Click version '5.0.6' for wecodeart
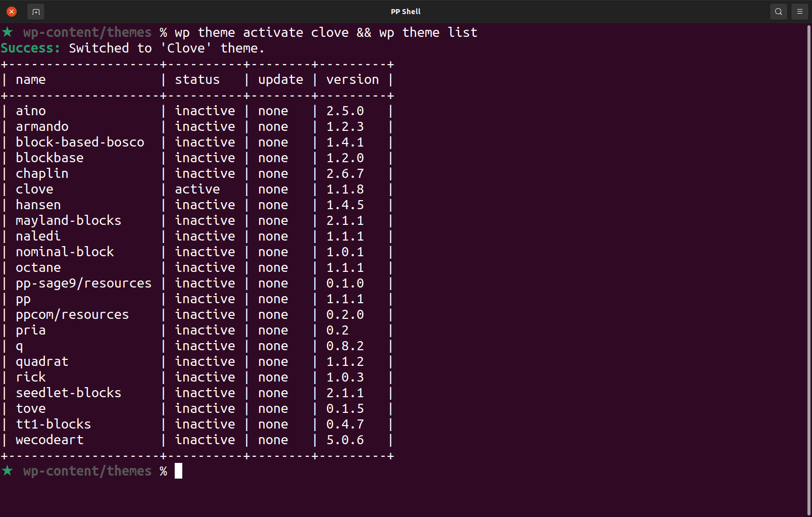812x517 pixels. 345,440
